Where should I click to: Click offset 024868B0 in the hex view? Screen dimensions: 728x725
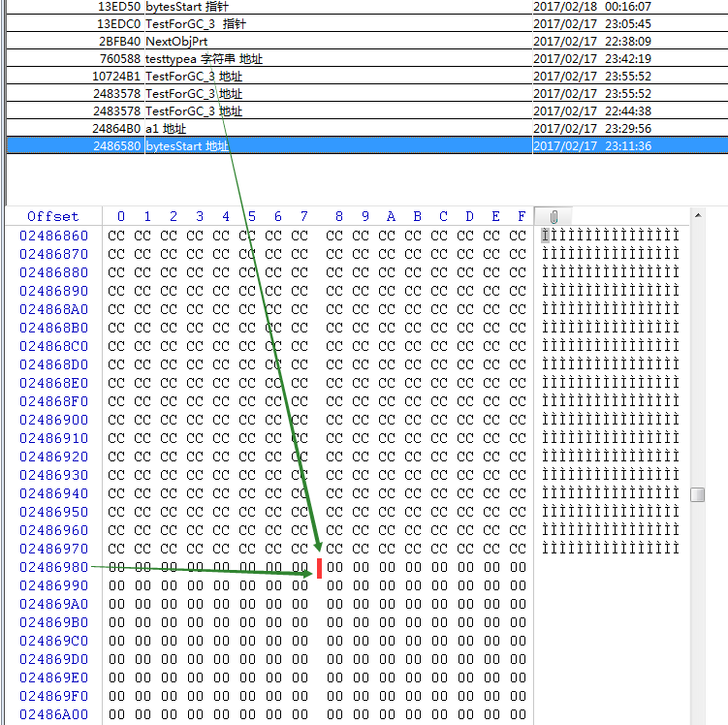pyautogui.click(x=54, y=329)
